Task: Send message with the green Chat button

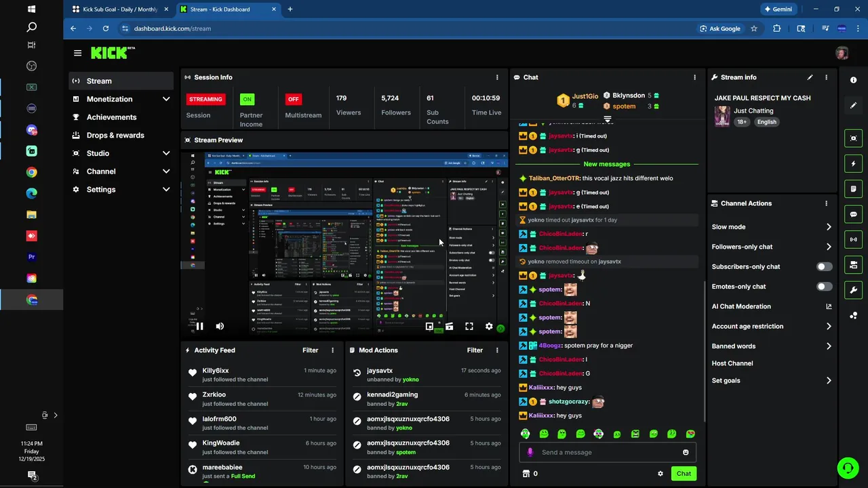Action: (x=684, y=474)
